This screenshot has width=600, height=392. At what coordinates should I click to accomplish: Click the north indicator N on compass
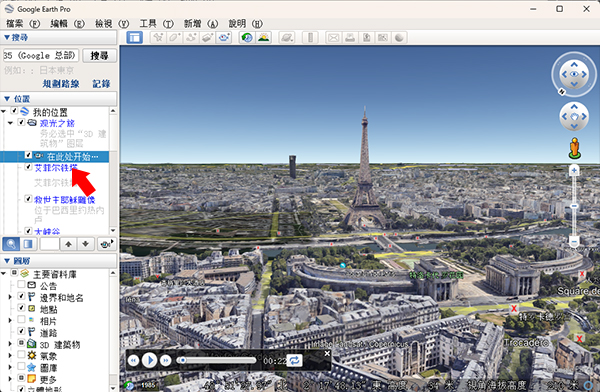562,92
